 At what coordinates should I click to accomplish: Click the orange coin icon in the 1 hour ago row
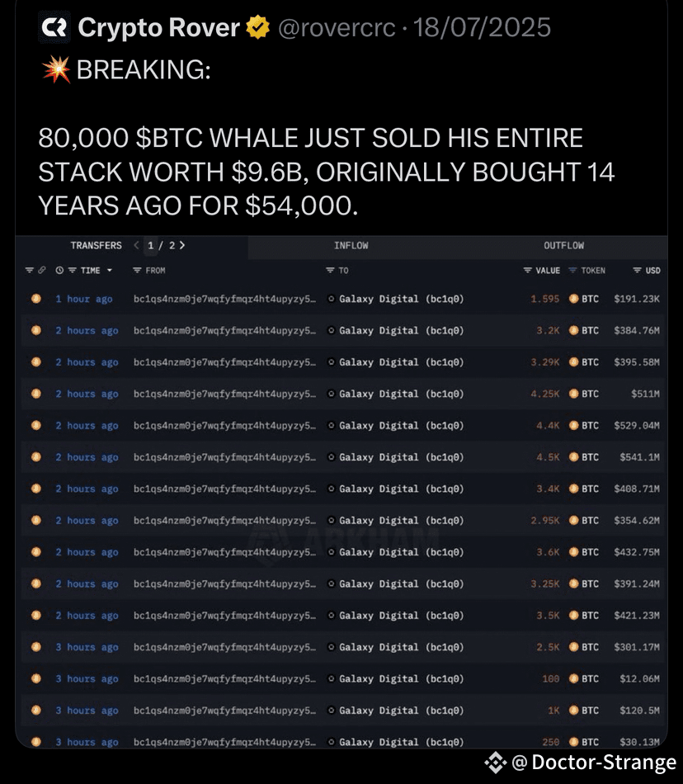[36, 299]
